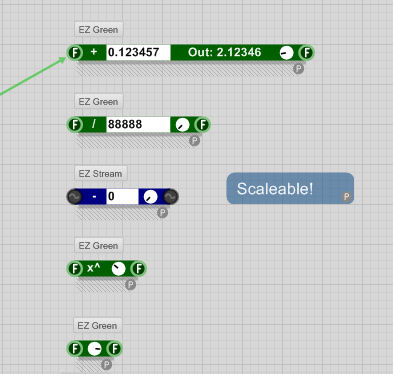Click the right stream output connector on the - module
393x374 pixels.
(171, 197)
